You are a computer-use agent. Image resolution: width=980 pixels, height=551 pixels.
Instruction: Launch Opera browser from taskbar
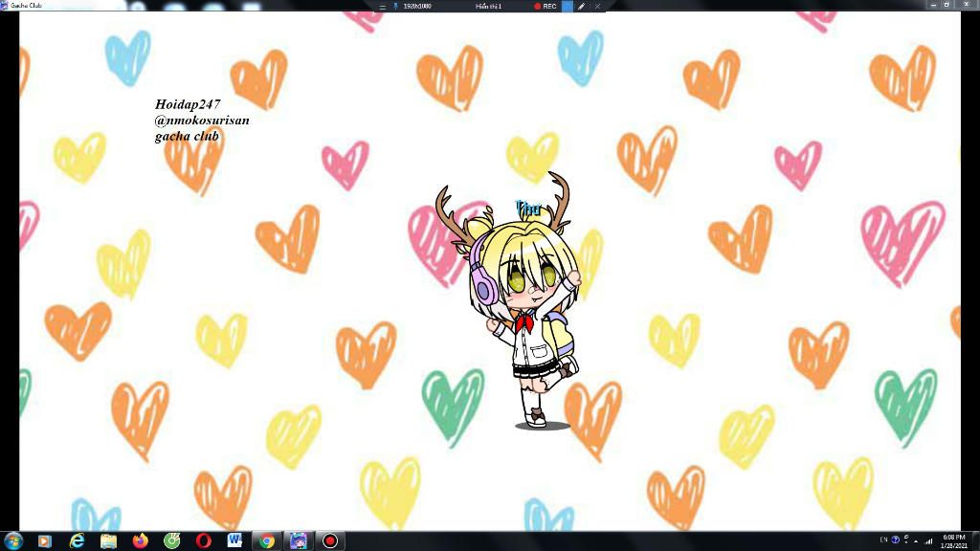204,541
